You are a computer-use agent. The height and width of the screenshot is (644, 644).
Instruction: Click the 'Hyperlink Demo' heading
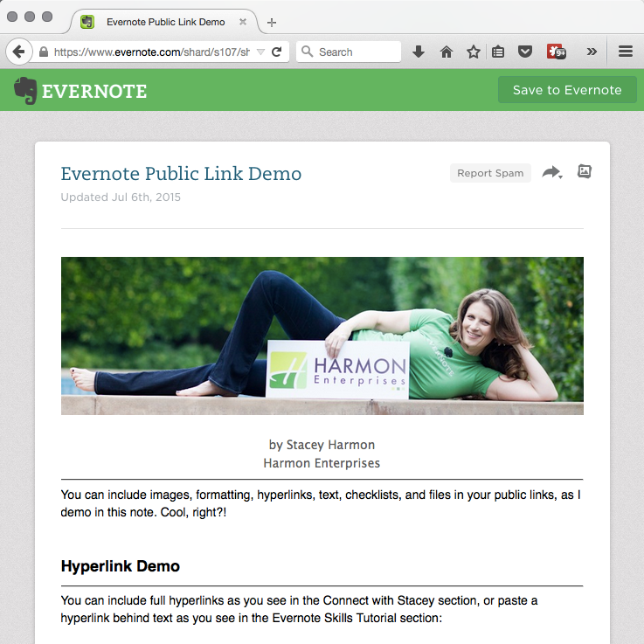click(121, 566)
